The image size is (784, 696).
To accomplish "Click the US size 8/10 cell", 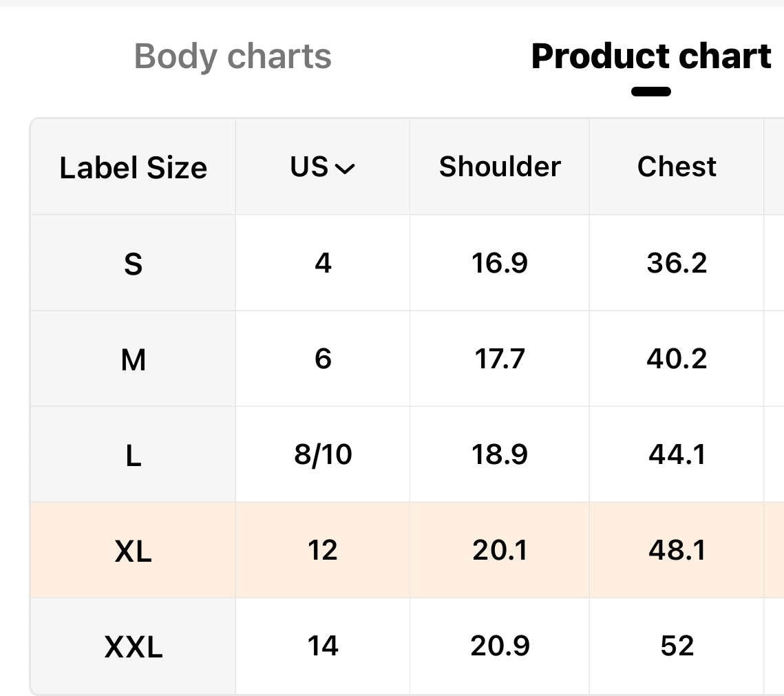I will pyautogui.click(x=323, y=455).
